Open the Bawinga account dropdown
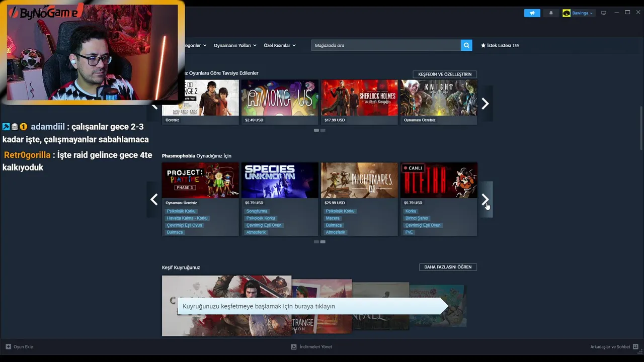Screen dimensions: 644x362 tap(578, 13)
